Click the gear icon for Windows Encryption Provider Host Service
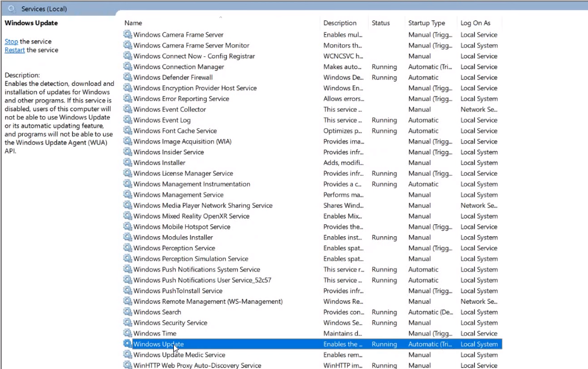588x369 pixels. tap(128, 88)
